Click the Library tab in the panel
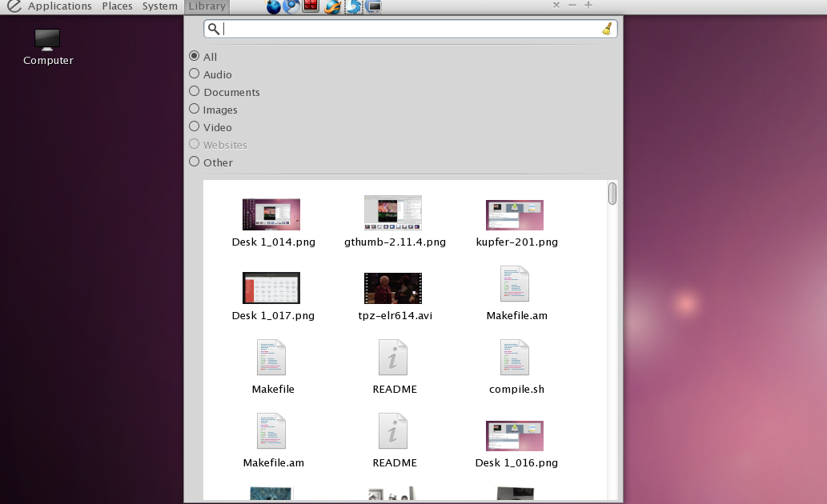The height and width of the screenshot is (504, 827). 206,6
